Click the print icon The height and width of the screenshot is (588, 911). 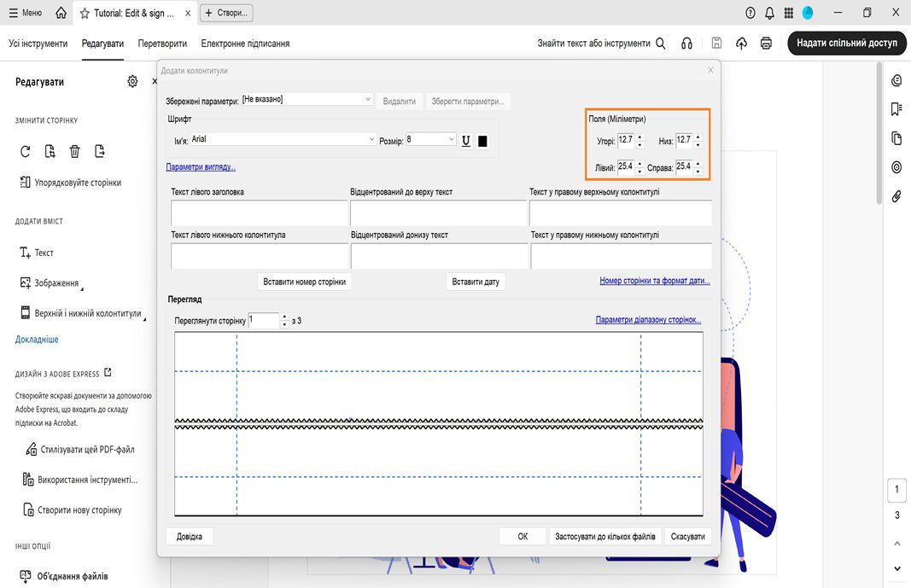(x=767, y=43)
